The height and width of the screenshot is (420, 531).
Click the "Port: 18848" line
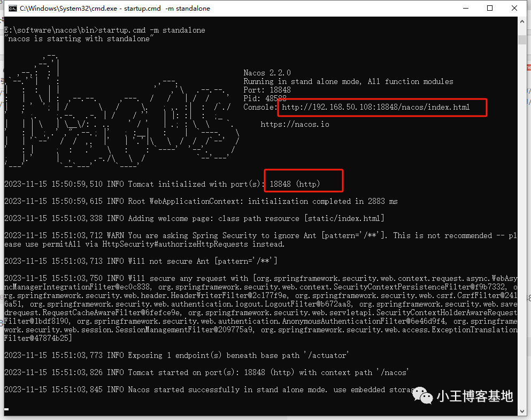tap(267, 90)
